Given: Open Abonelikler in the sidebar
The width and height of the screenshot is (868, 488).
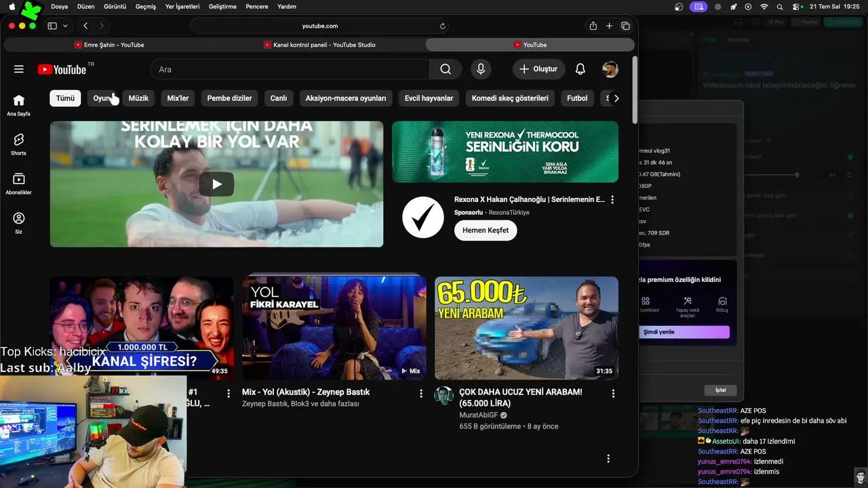Looking at the screenshot, I should (x=19, y=183).
